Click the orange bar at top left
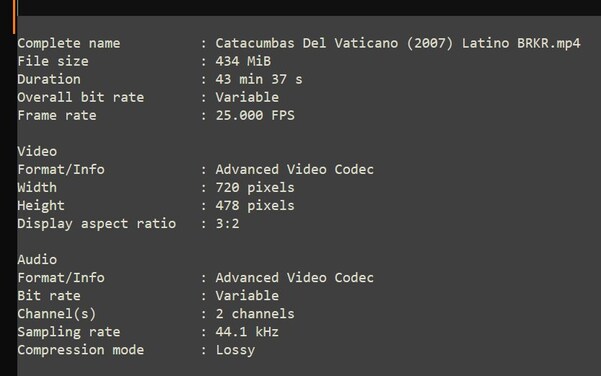This screenshot has width=601, height=376. click(14, 16)
